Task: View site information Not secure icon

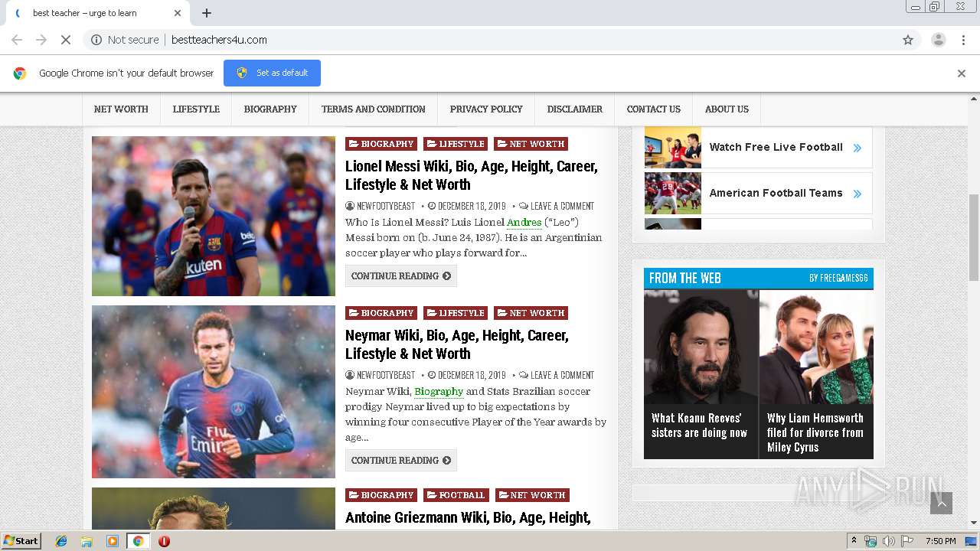Action: (x=96, y=40)
